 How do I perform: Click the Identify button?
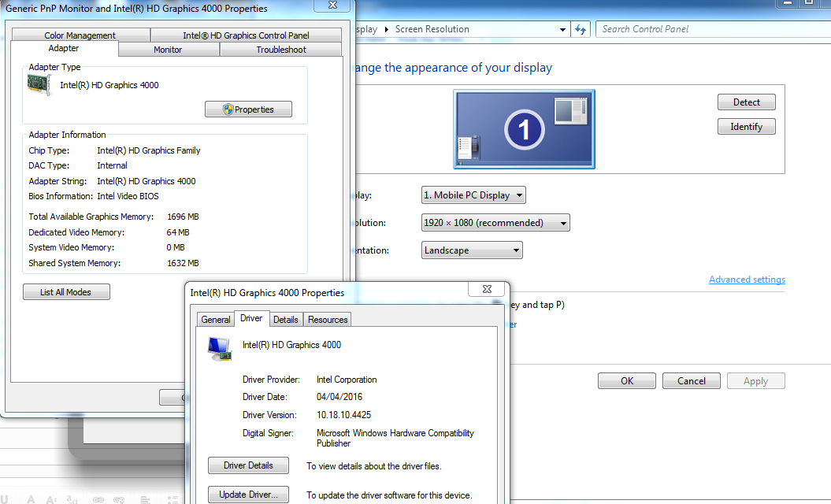point(746,127)
